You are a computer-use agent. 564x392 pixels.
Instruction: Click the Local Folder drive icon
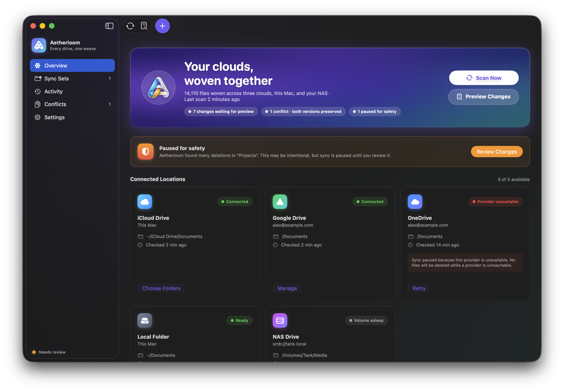(x=145, y=320)
